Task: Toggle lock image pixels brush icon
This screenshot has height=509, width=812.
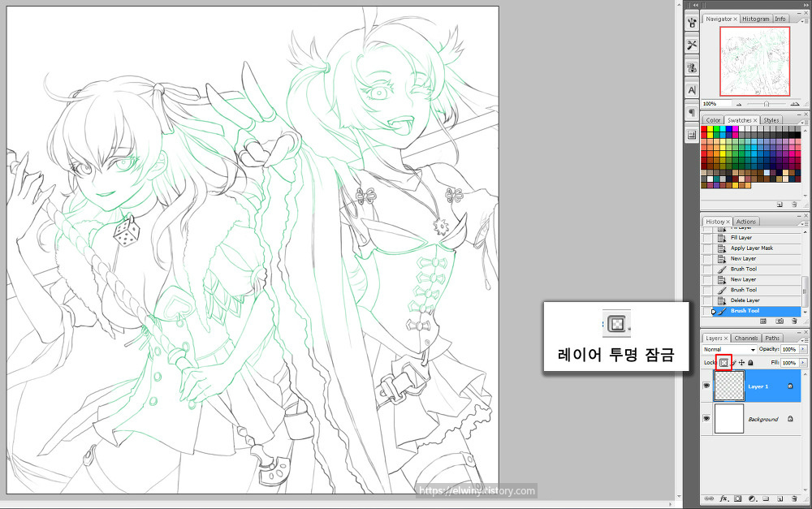Action: coord(734,362)
